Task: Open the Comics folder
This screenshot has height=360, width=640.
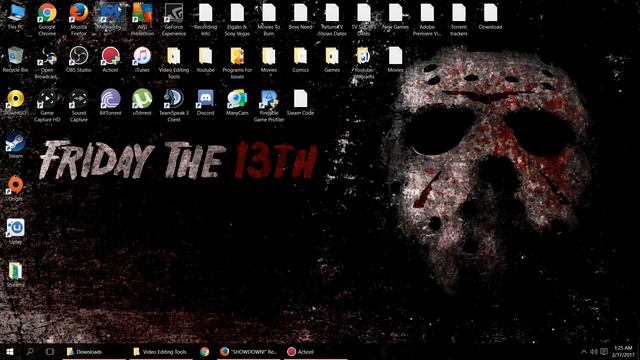Action: [300, 60]
